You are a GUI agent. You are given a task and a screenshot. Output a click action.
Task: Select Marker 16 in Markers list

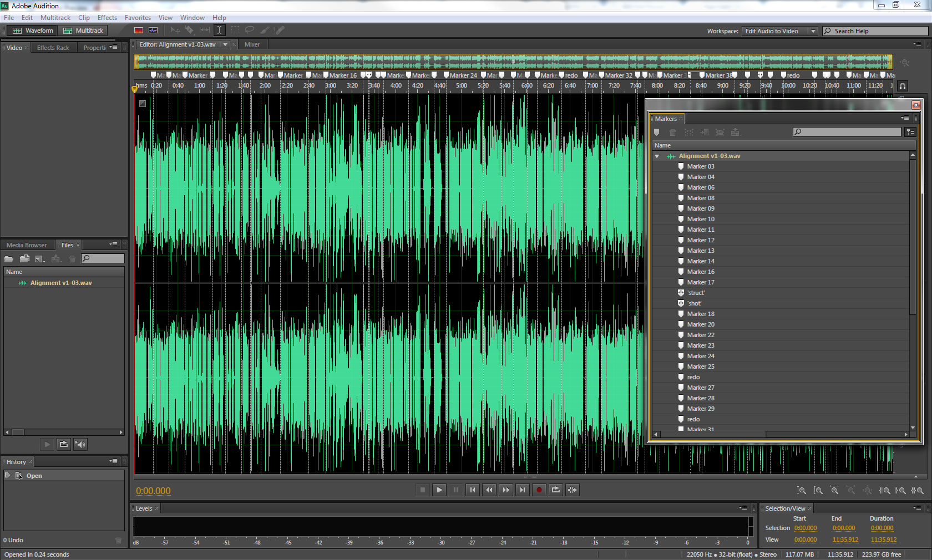coord(701,272)
